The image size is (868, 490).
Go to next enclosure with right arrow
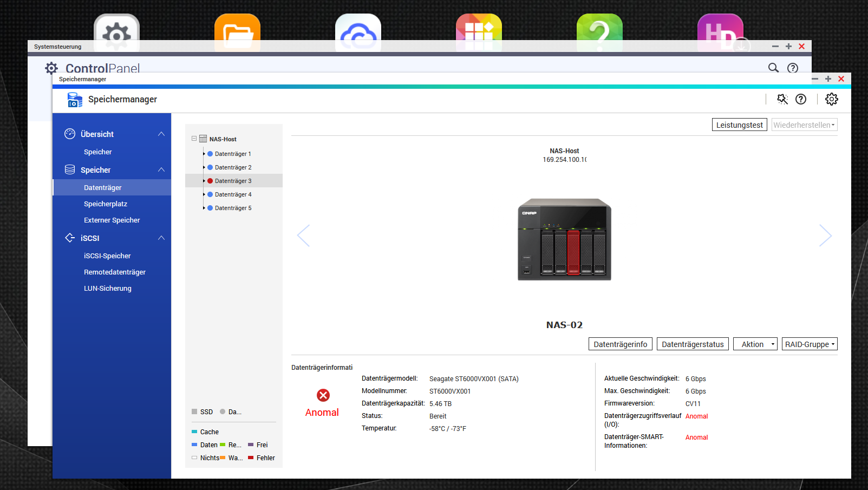[x=825, y=236]
